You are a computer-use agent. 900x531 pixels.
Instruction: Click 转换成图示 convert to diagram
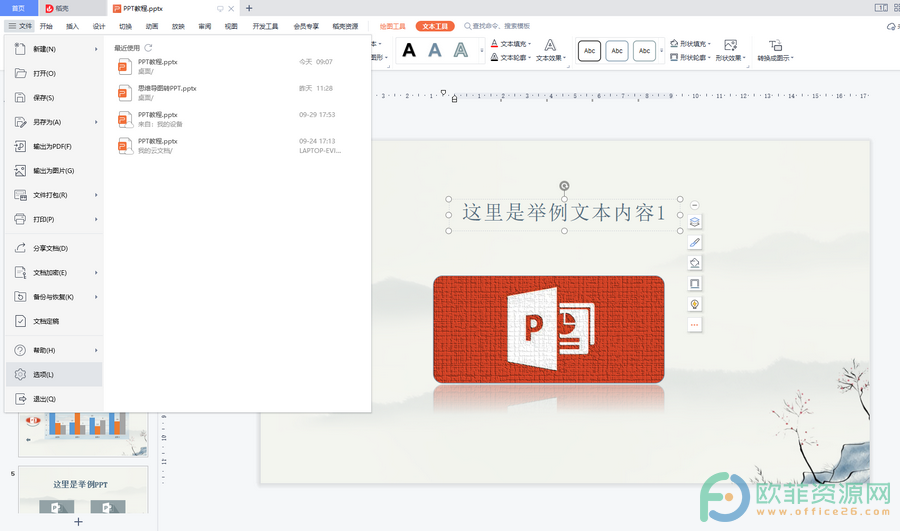(x=775, y=51)
